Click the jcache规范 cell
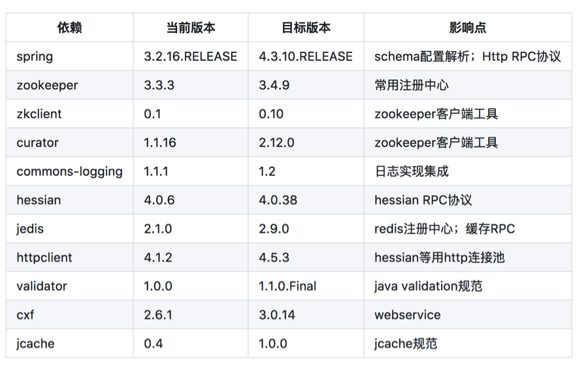The image size is (588, 367). (468, 343)
